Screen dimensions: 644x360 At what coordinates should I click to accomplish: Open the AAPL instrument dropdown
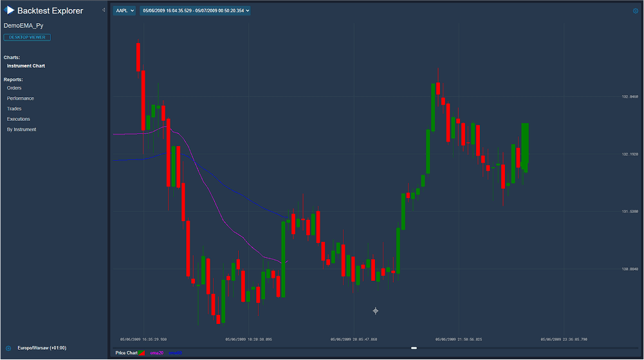tap(124, 10)
